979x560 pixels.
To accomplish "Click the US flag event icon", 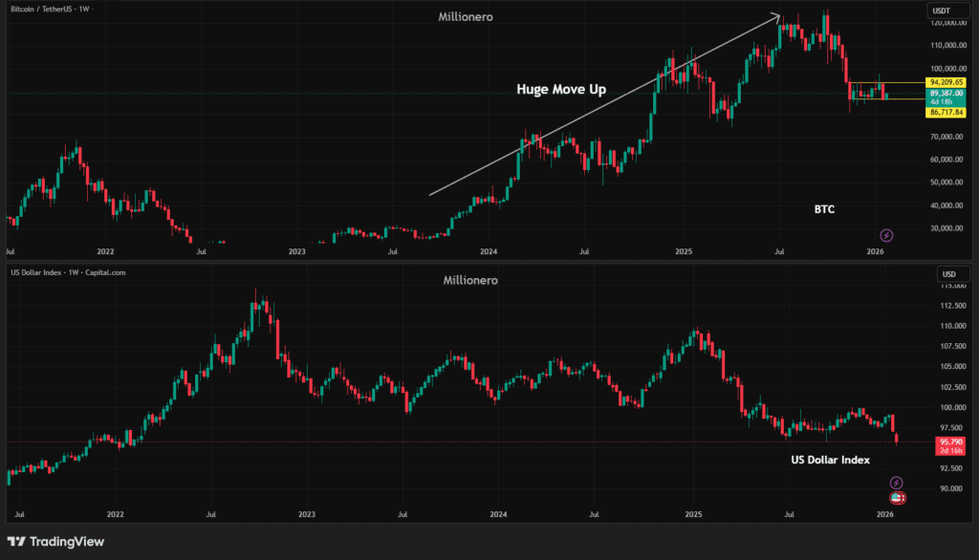I will (x=897, y=498).
